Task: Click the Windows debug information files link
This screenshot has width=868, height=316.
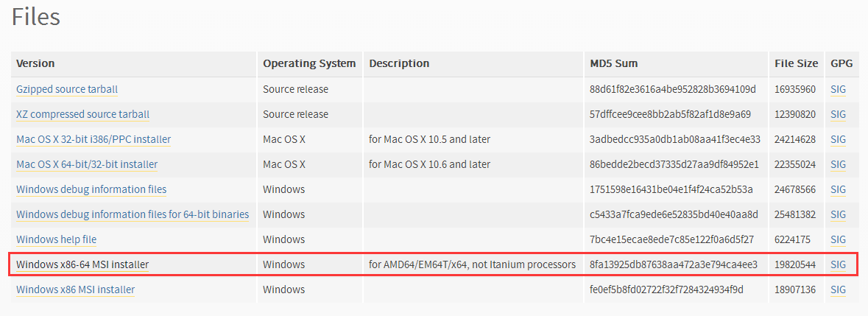Action: tap(91, 189)
